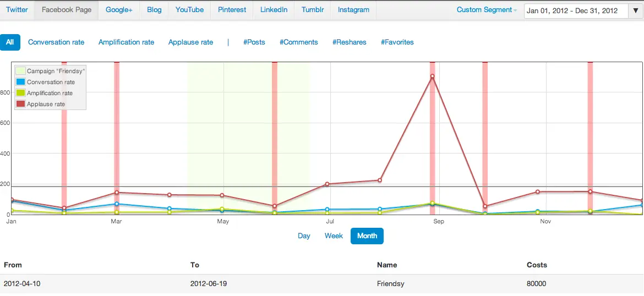
Task: Click the red Applause rate legend swatch
Action: click(x=20, y=104)
